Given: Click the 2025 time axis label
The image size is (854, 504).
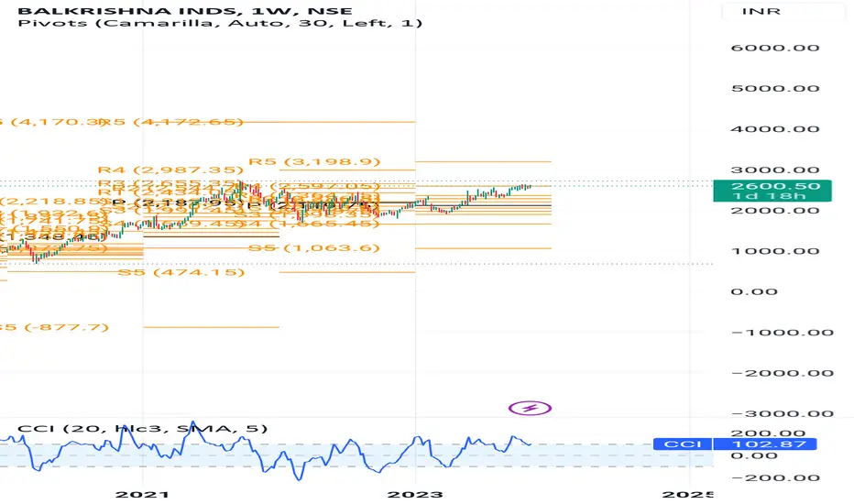Looking at the screenshot, I should tap(687, 495).
